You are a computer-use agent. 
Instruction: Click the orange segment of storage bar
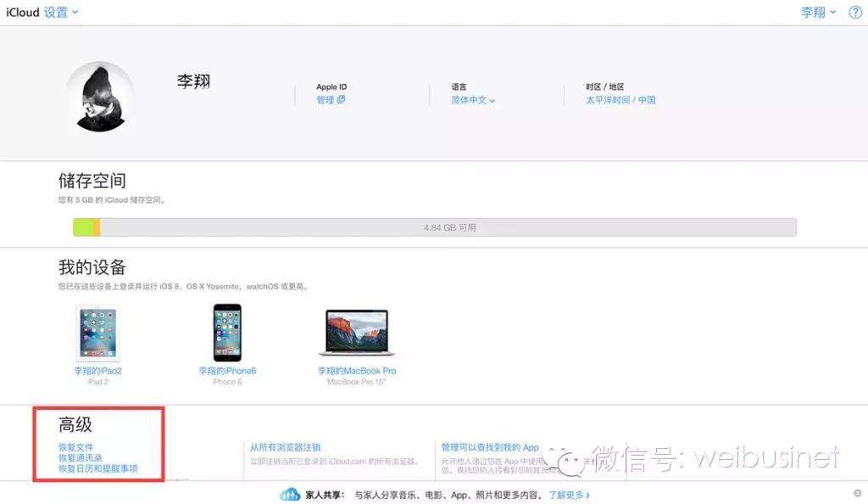(97, 227)
